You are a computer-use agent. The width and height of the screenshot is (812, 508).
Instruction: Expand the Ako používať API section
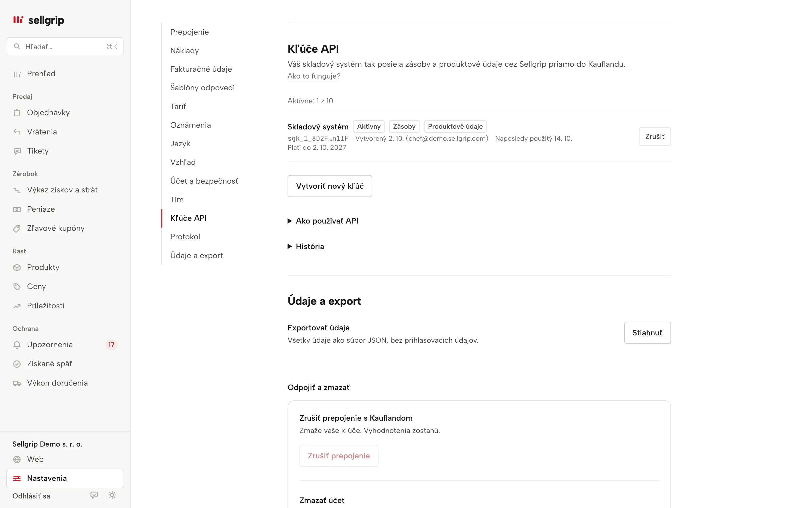323,221
